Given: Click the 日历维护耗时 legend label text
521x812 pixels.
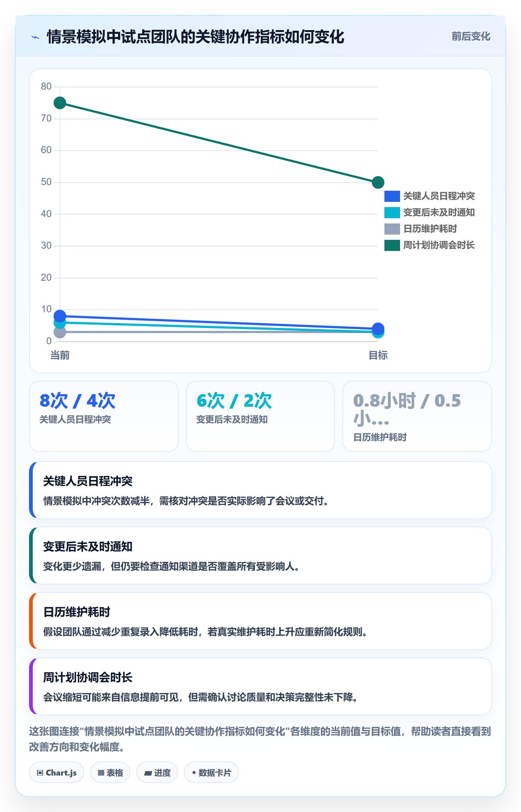Looking at the screenshot, I should tap(430, 229).
